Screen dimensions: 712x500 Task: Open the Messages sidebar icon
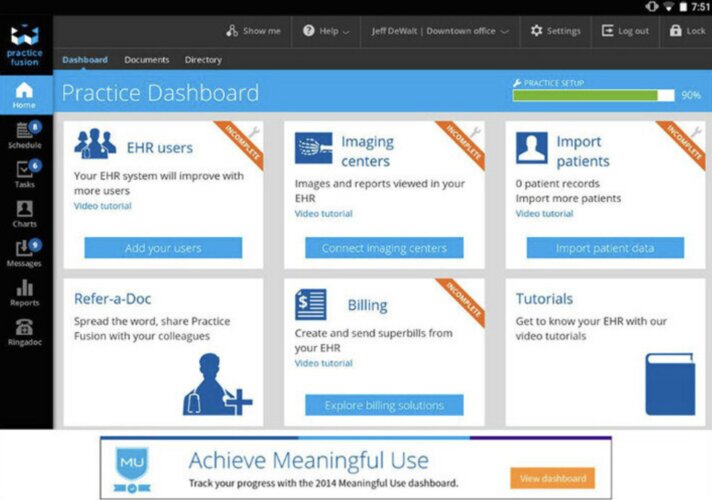pos(25,248)
